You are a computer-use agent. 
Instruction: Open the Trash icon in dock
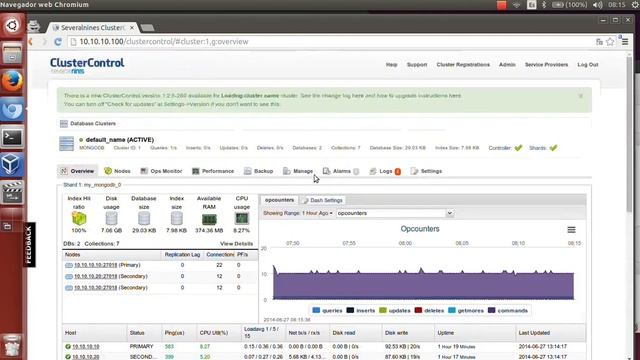pyautogui.click(x=12, y=345)
